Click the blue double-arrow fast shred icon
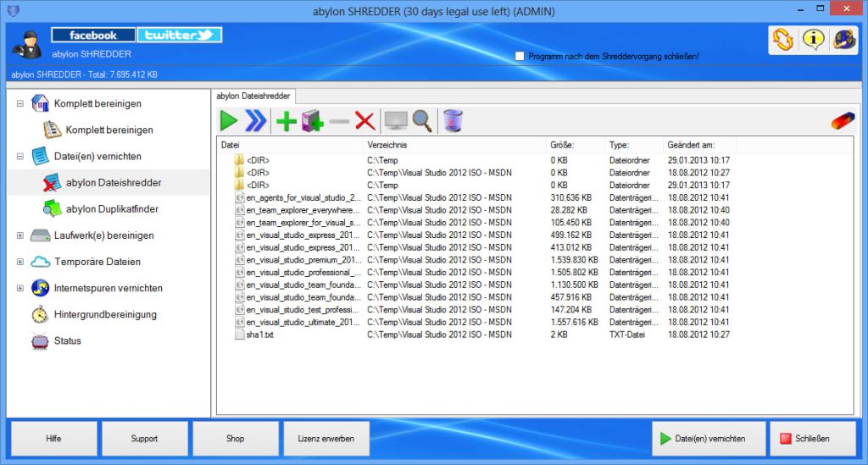The height and width of the screenshot is (465, 868). (x=256, y=120)
